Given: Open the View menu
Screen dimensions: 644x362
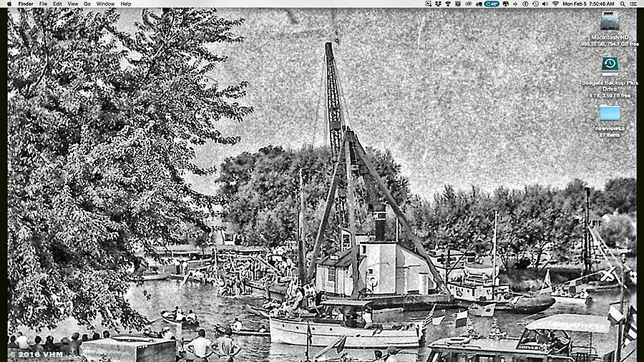Looking at the screenshot, I should pos(73,4).
